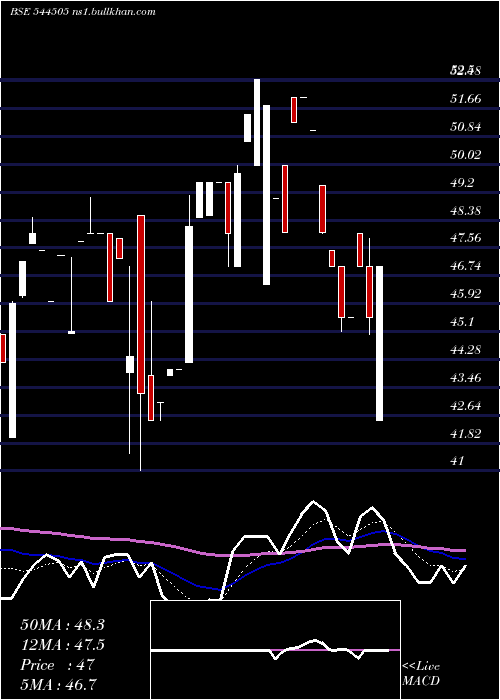Screen dimensions: 500x700
Task: Click the 47.56 price axis label
Action: (x=466, y=238)
